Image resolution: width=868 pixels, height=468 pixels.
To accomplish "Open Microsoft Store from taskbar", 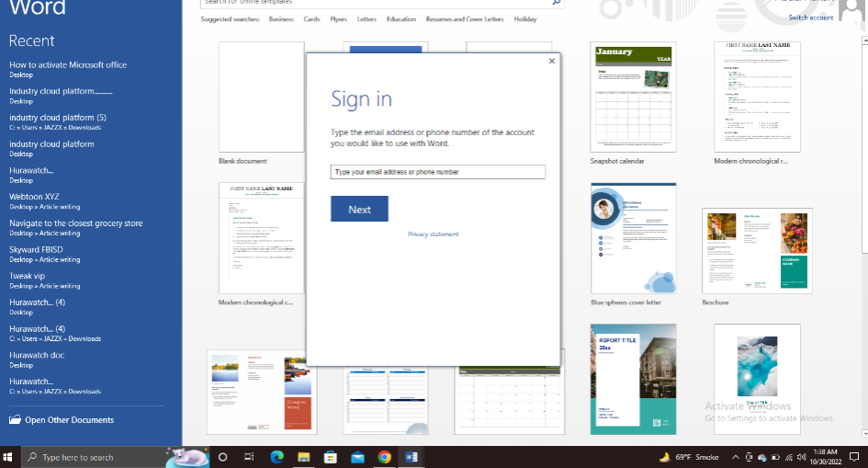I will pos(331,457).
